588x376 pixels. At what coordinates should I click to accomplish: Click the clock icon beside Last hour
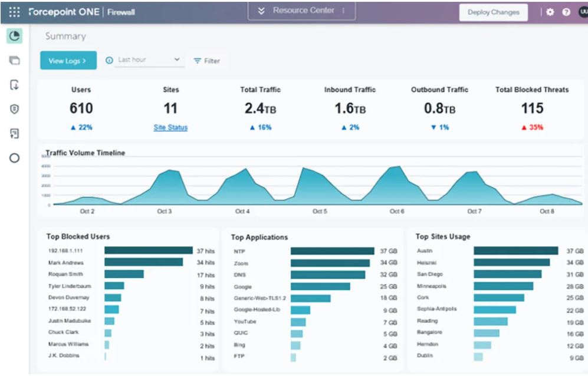[109, 60]
